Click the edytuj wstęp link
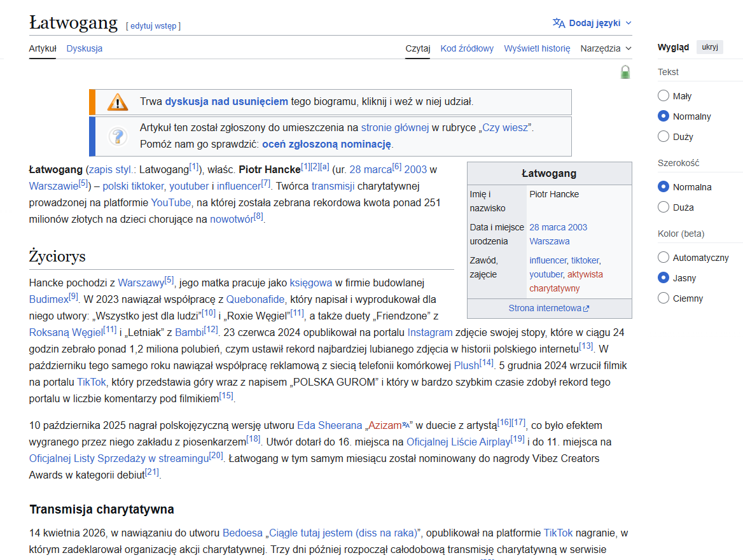 (x=153, y=26)
